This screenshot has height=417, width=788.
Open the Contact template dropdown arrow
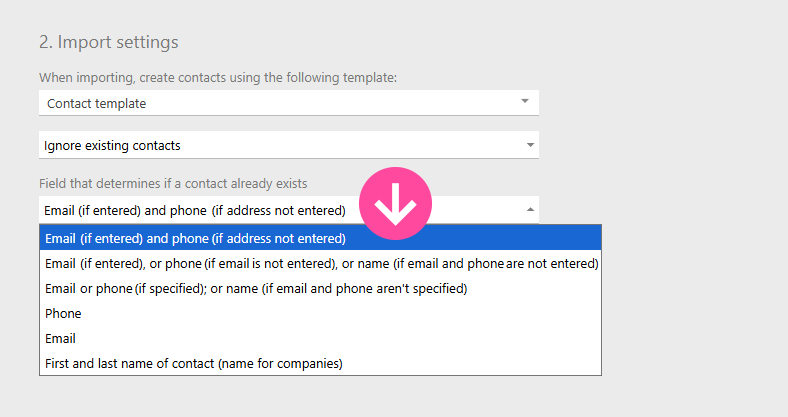525,102
